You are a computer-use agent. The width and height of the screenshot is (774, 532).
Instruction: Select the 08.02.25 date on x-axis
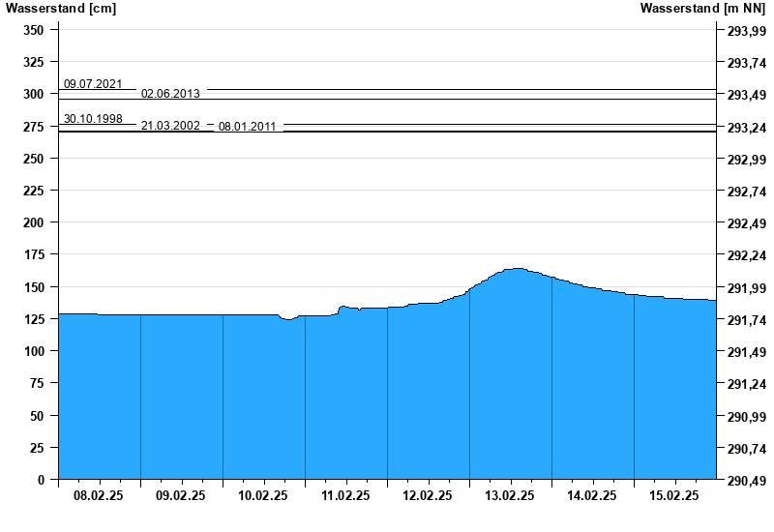coord(99,495)
